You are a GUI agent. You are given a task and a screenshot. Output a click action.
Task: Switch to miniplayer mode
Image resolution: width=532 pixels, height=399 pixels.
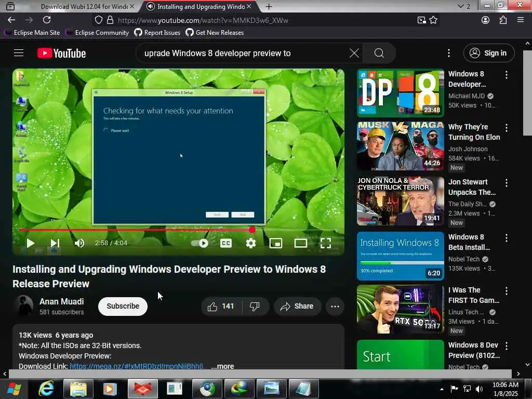coord(275,243)
